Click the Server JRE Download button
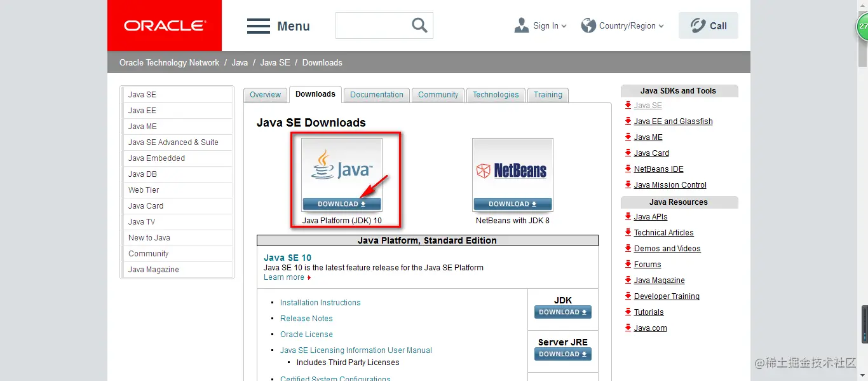 (563, 354)
